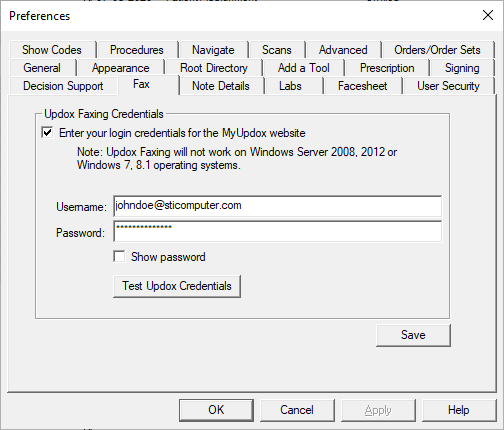Open the Signing tab
This screenshot has height=430, width=504.
pyautogui.click(x=462, y=68)
